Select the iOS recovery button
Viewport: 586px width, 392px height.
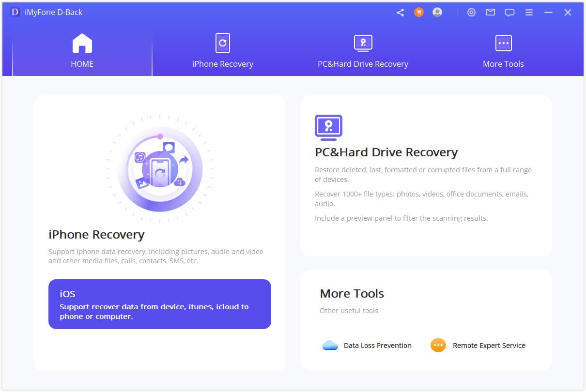160,304
